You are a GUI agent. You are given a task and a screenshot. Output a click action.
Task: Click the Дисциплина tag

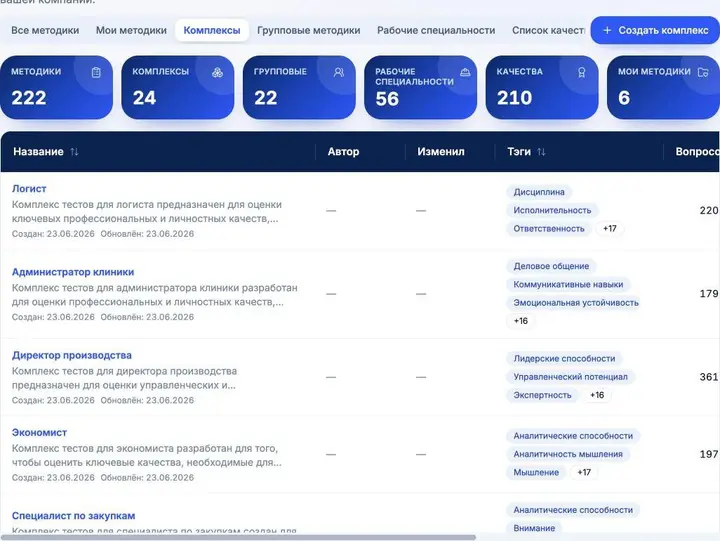(x=539, y=192)
